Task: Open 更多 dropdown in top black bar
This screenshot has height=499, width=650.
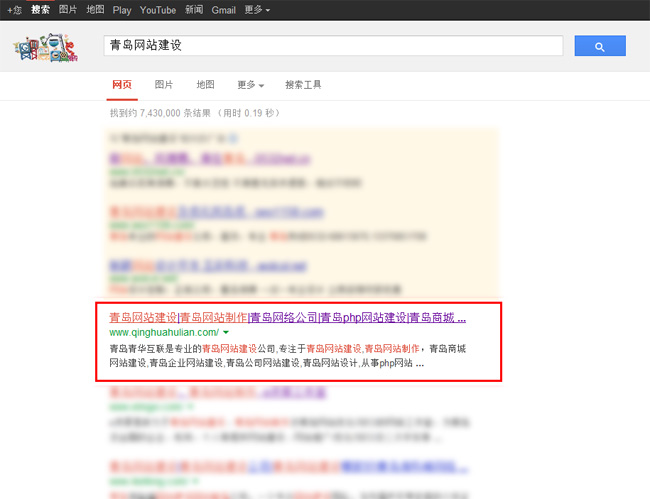Action: 257,10
